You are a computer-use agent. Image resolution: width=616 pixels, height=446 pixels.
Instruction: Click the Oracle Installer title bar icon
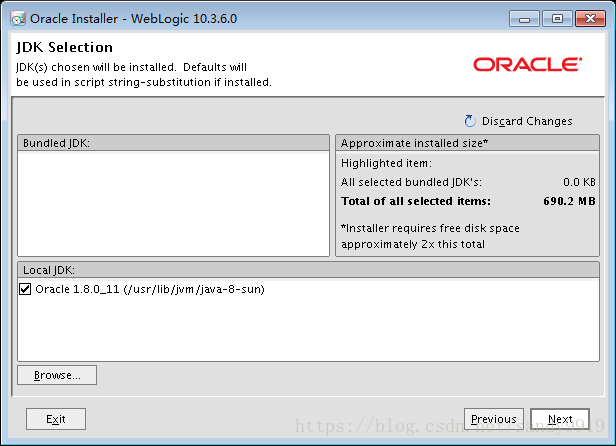tap(18, 18)
